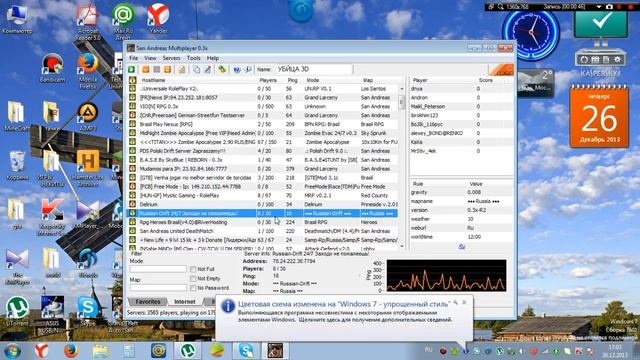Viewport: 640px width, 360px height.
Task: Click the orange calendar gadget showing 26
Action: (599, 117)
